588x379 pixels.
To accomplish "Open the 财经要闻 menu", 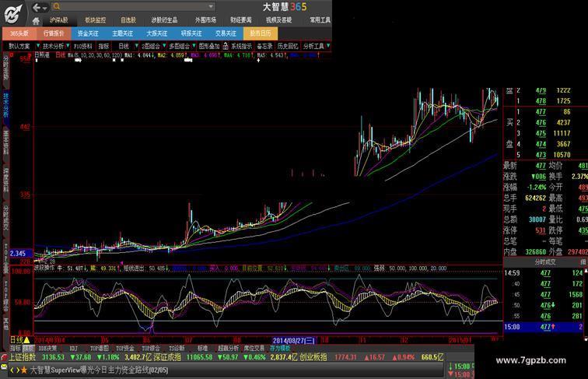I will click(241, 20).
